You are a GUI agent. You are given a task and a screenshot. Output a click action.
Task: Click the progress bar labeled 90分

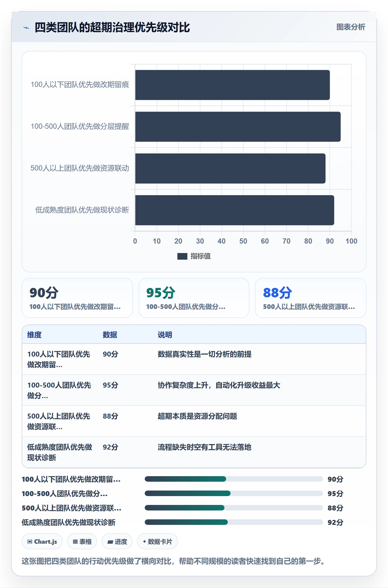coord(234,479)
